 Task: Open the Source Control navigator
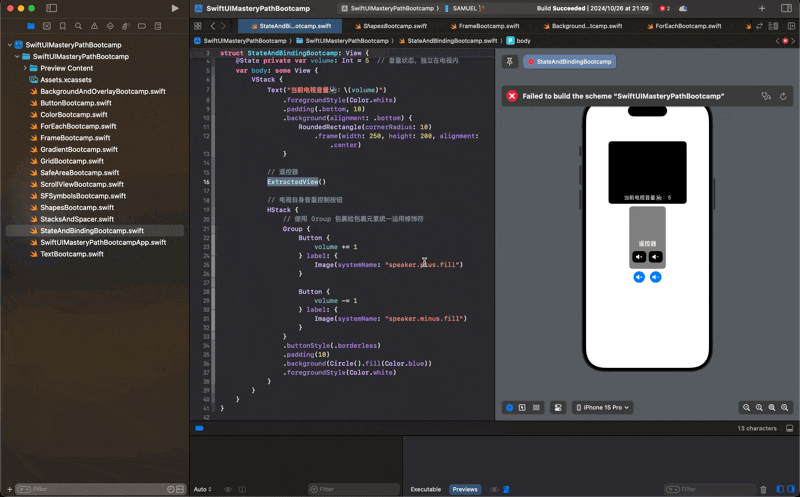coord(47,26)
